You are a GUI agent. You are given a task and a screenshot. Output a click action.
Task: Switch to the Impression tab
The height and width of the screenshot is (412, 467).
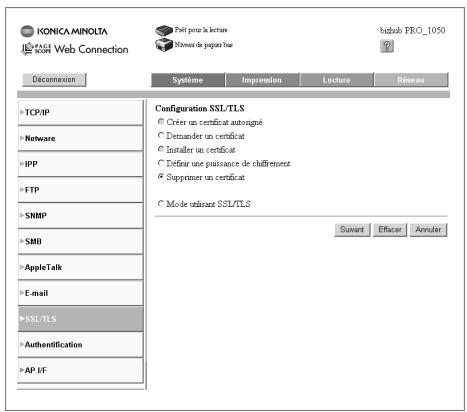tap(262, 80)
